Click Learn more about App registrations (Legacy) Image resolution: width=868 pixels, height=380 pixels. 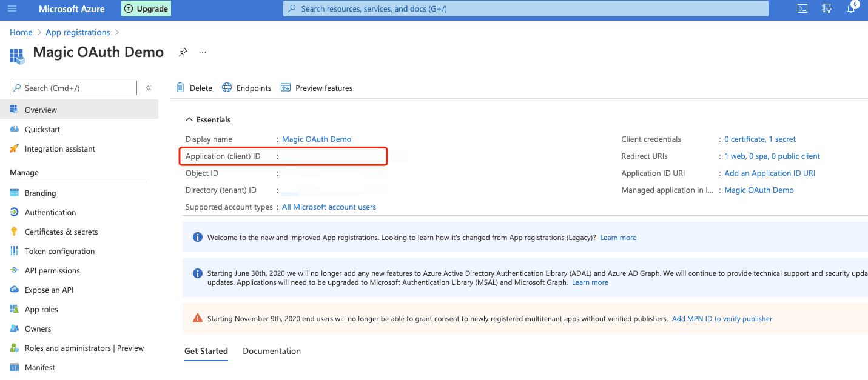(618, 238)
